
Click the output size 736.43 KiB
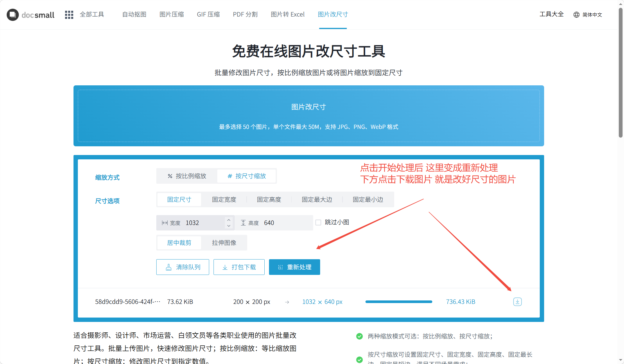click(461, 302)
